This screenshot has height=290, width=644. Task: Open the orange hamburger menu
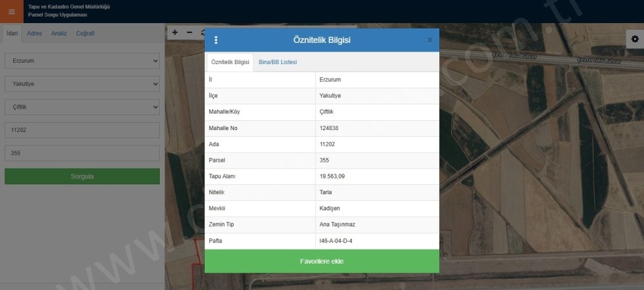point(11,11)
